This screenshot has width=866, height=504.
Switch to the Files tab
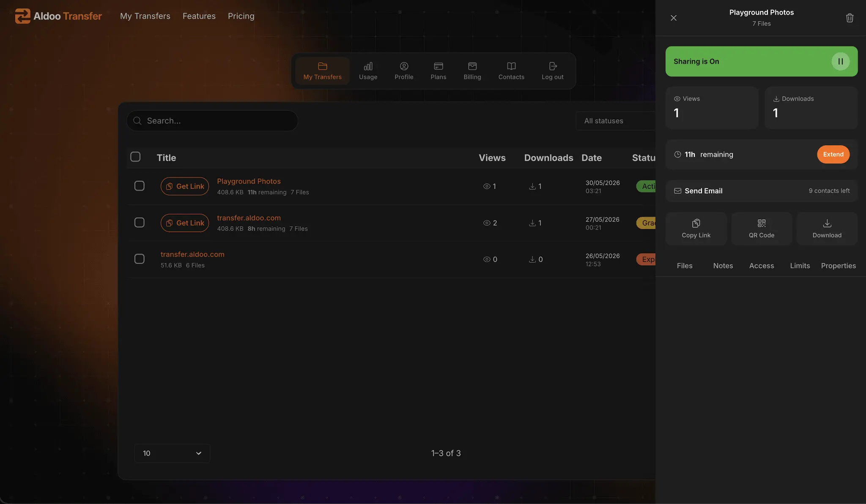click(x=684, y=266)
